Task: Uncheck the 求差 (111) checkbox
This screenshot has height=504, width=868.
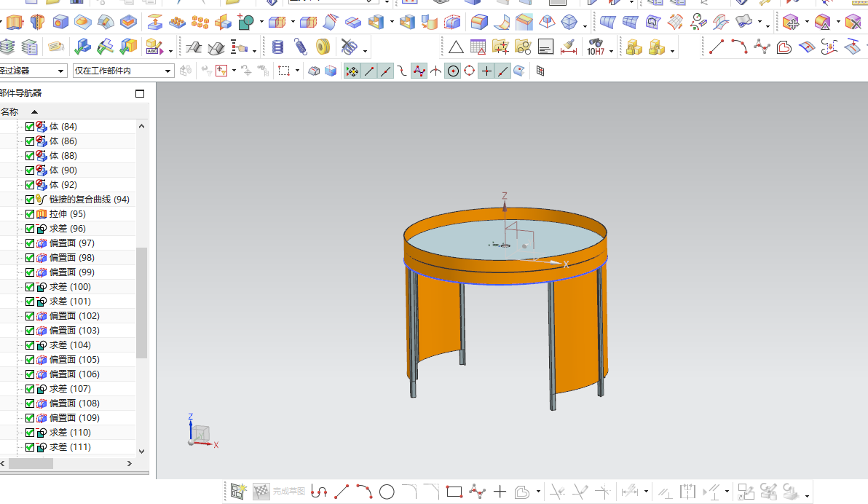Action: 30,447
